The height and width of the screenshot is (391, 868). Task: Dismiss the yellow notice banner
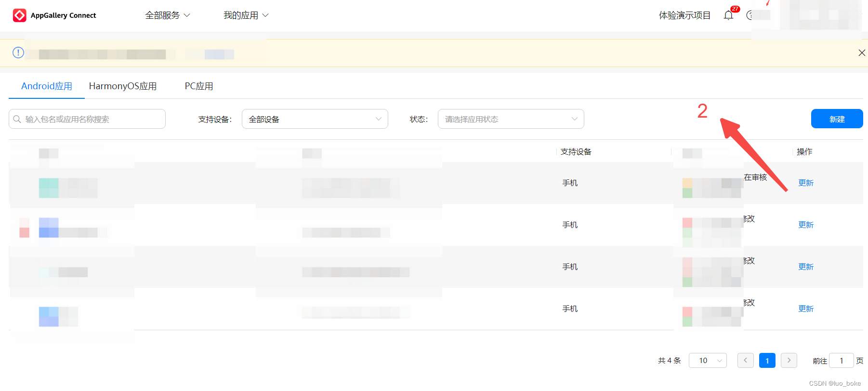[x=862, y=53]
